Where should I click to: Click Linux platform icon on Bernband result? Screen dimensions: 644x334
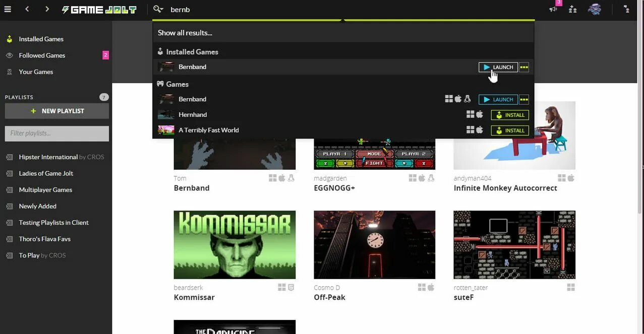pyautogui.click(x=467, y=99)
